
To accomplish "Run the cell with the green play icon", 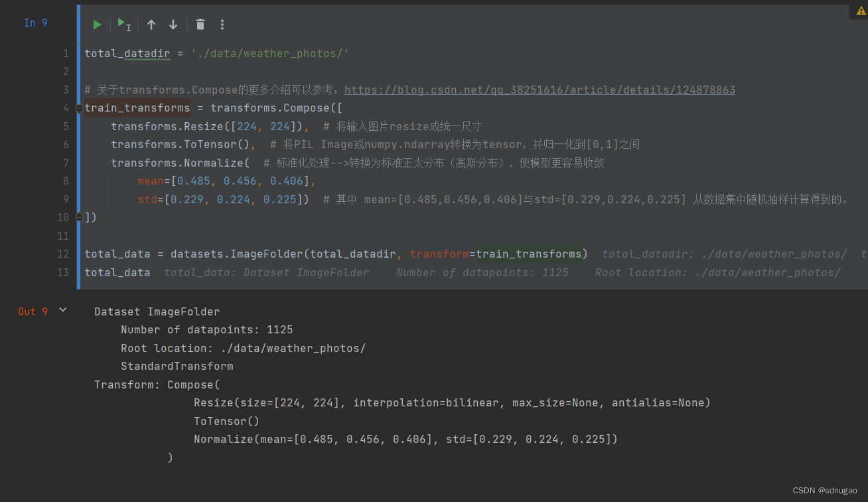I will [x=97, y=25].
